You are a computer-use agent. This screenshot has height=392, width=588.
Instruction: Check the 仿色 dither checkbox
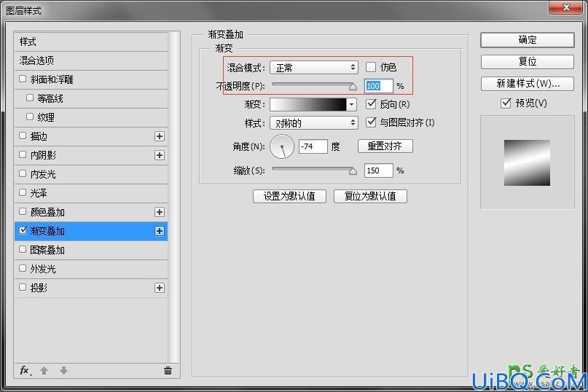coord(370,67)
